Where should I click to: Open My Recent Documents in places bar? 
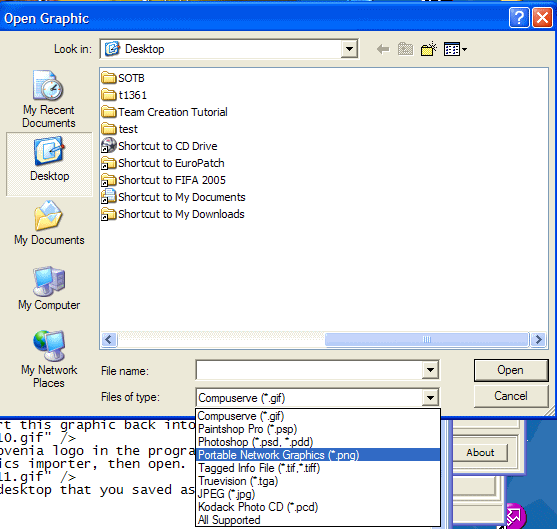tap(49, 99)
